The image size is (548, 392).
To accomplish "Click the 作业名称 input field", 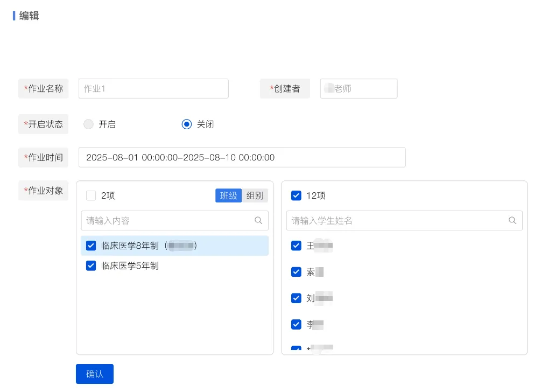I will point(153,88).
